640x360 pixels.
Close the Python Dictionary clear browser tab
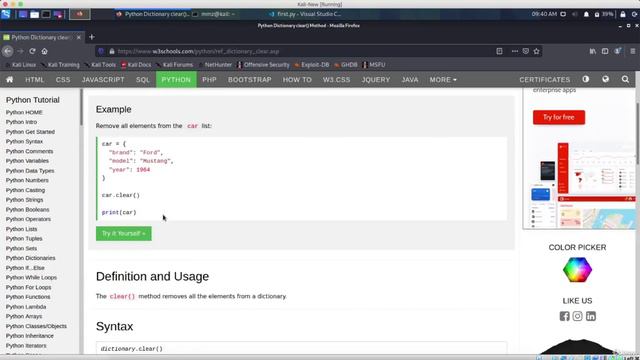pyautogui.click(x=79, y=37)
